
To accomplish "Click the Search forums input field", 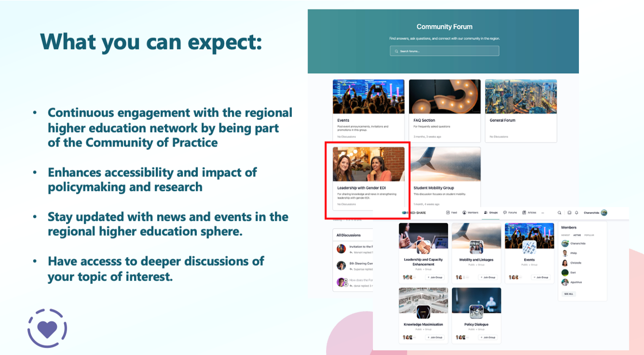I will pyautogui.click(x=444, y=51).
